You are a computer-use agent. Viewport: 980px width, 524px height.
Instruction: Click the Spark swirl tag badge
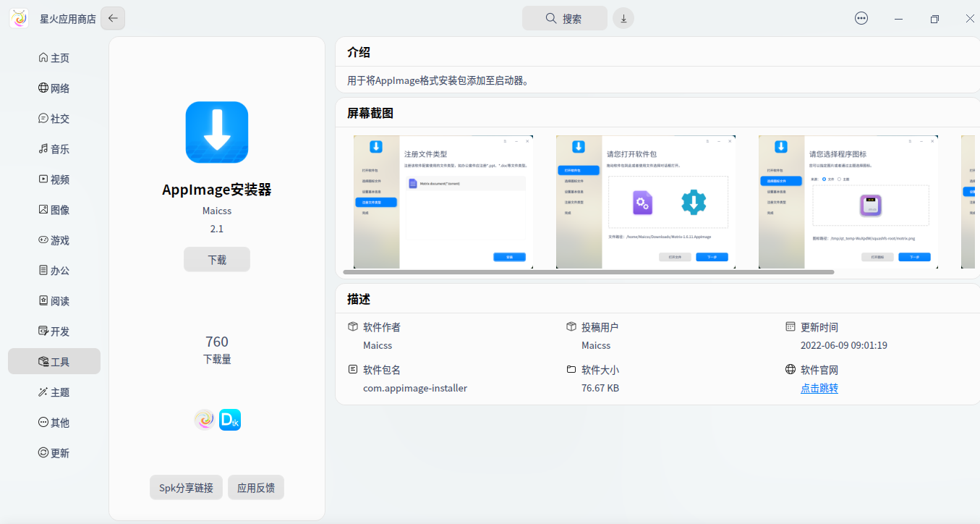205,420
